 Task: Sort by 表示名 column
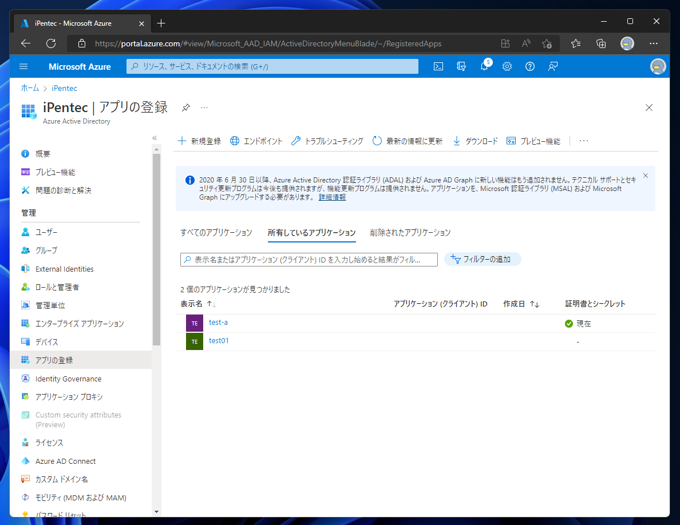pyautogui.click(x=198, y=304)
